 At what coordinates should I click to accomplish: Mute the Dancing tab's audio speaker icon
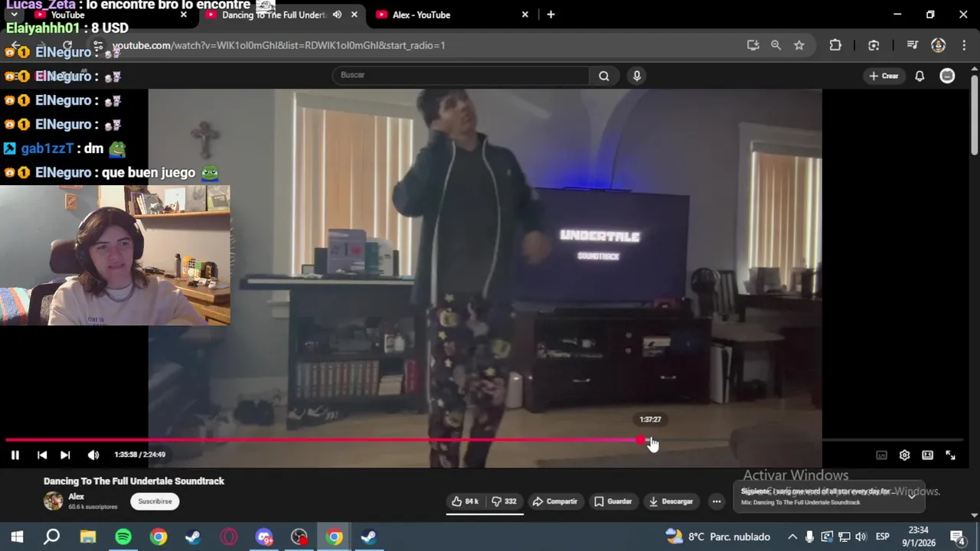pos(337,15)
